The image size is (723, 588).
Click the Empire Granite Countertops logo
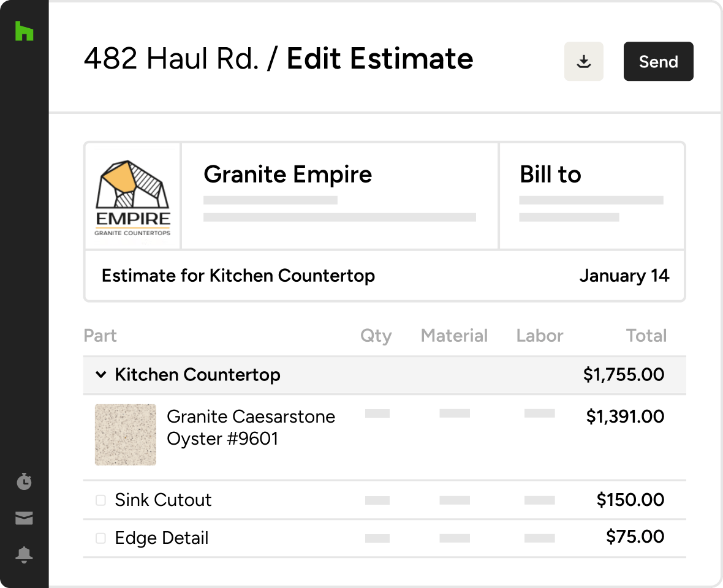click(x=133, y=197)
